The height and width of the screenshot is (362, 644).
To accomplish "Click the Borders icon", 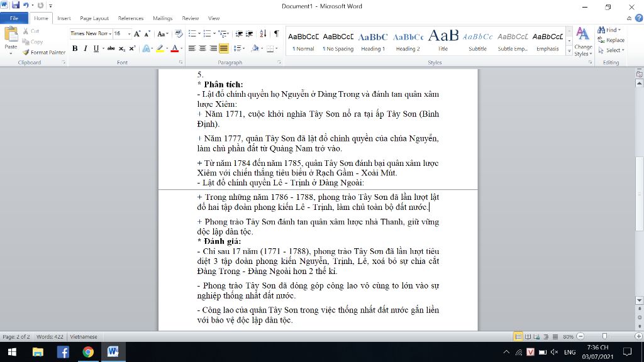I will coord(270,48).
